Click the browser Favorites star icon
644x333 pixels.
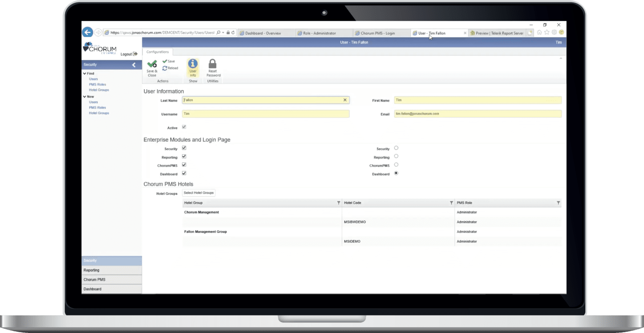(547, 32)
